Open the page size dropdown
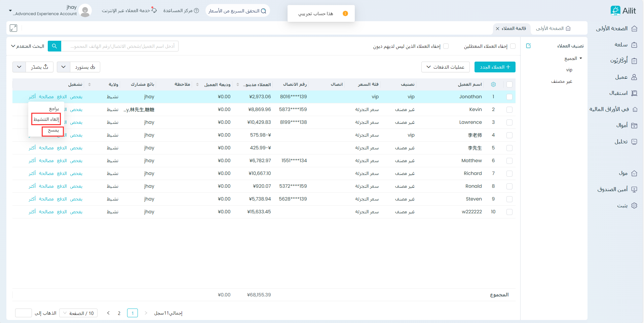644x323 pixels. point(78,313)
